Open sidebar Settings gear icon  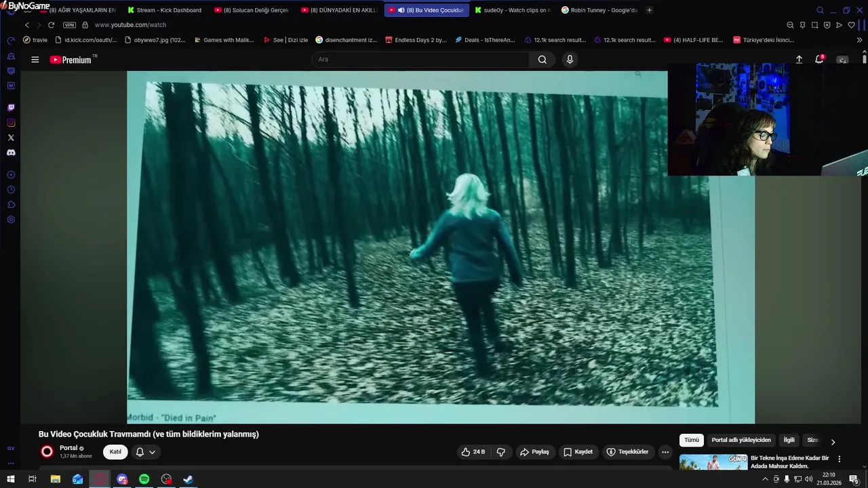(11, 220)
